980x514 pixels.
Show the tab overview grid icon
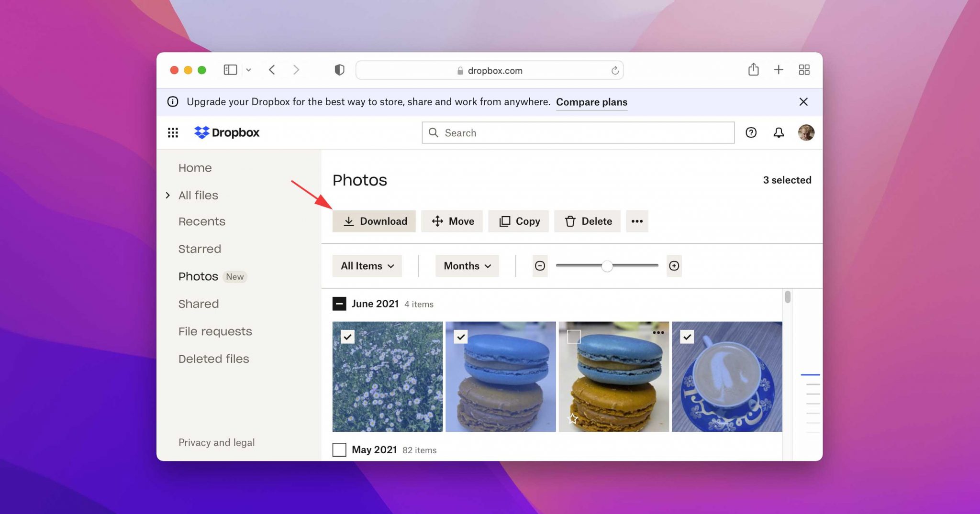click(x=804, y=70)
